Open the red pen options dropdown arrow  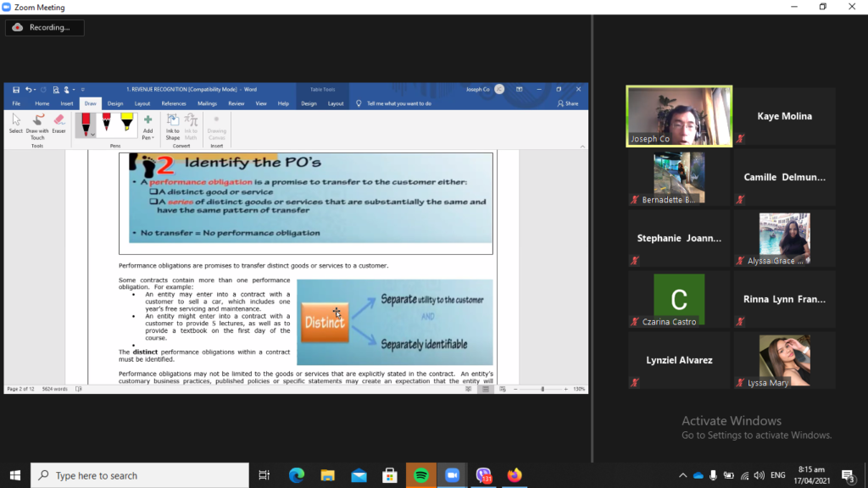click(92, 134)
